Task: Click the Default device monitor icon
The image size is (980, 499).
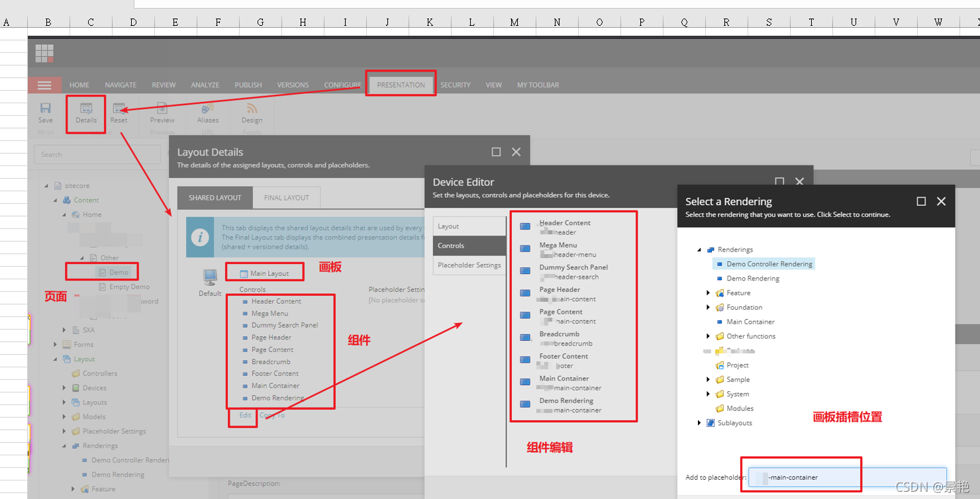Action: click(x=210, y=277)
